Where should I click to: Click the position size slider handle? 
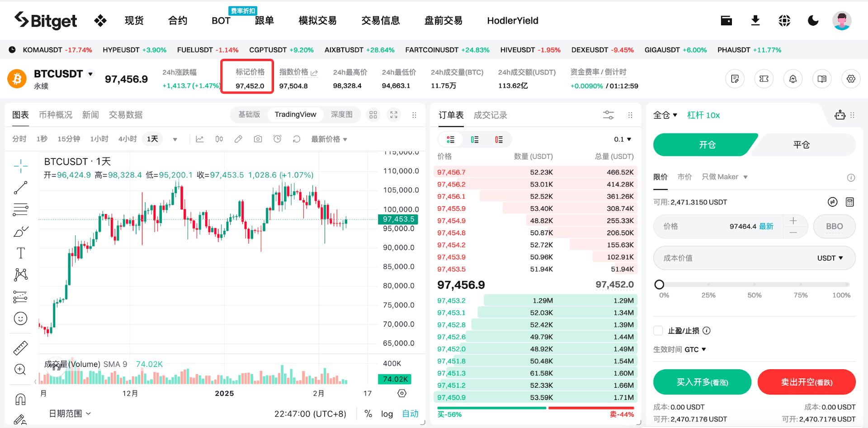659,285
